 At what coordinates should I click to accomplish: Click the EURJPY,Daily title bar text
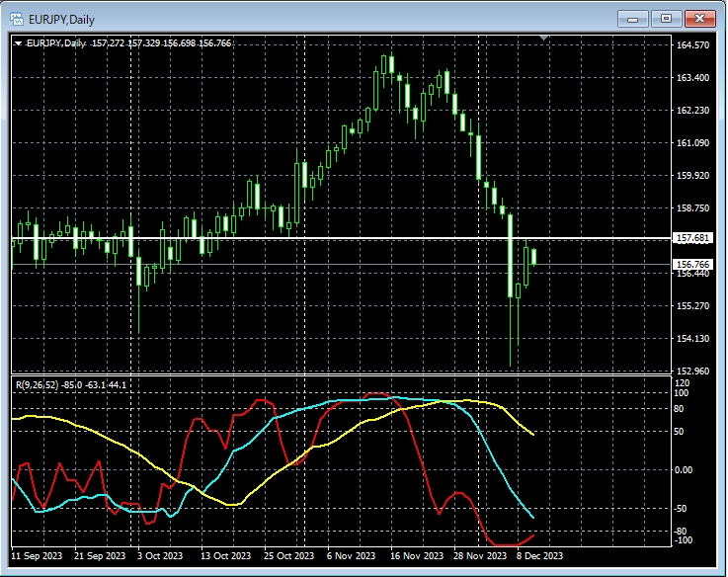point(61,18)
